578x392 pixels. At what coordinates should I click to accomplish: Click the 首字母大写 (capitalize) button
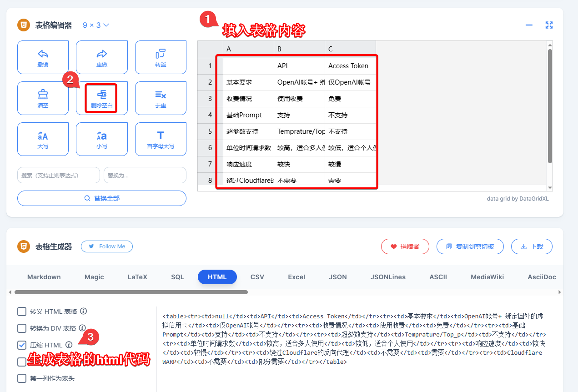coord(161,139)
